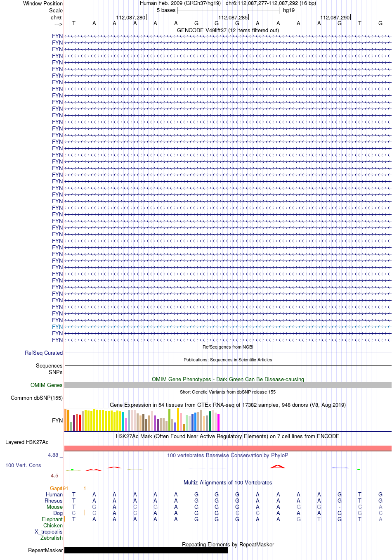Click the black RepeatMasker repeat element bar
This screenshot has height=560, width=392.
(x=146, y=550)
